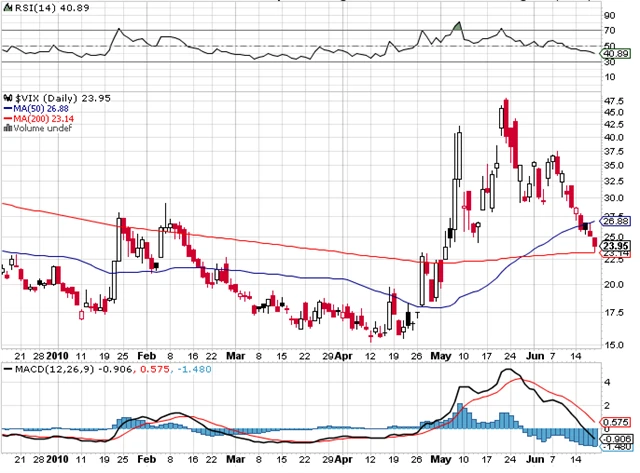Screen dimensions: 640x473
Task: Click the 40.0 price axis label
Action: (x=613, y=137)
